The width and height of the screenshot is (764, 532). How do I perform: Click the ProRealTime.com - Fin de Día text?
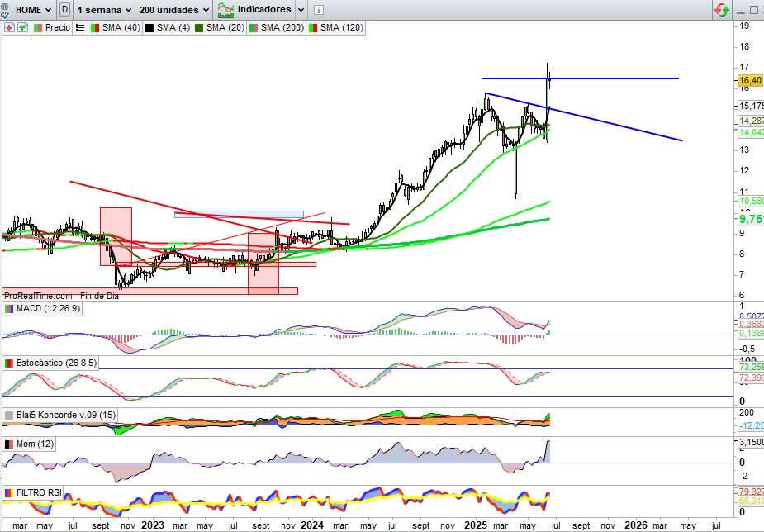pyautogui.click(x=61, y=296)
